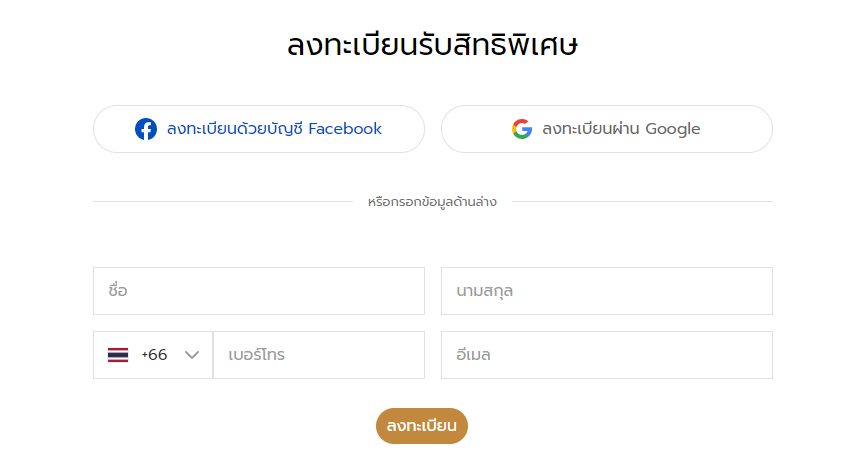
Task: Focus the ชื่อ first name field
Action: pos(259,291)
